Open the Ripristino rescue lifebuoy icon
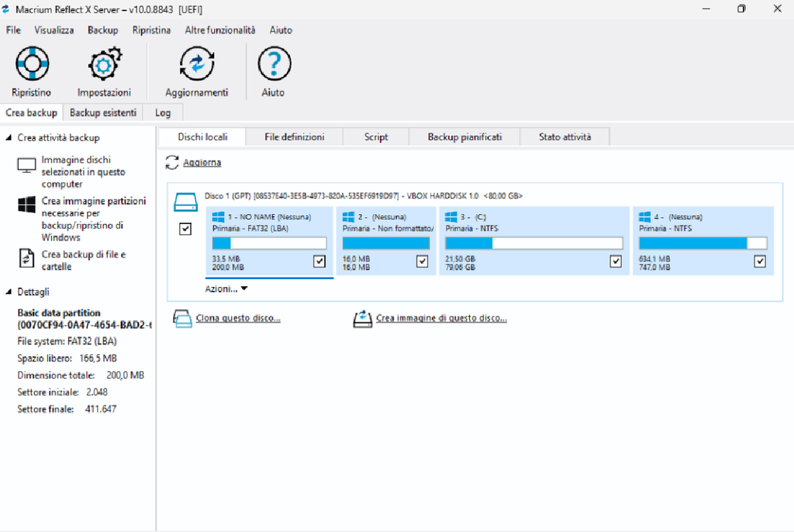The width and height of the screenshot is (794, 532). pos(32,64)
